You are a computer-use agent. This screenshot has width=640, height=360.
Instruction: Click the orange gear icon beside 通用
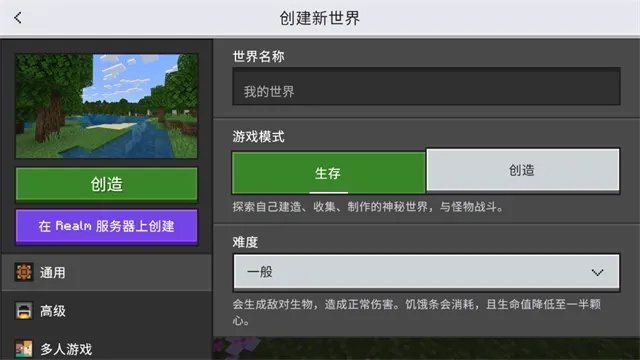[x=24, y=272]
